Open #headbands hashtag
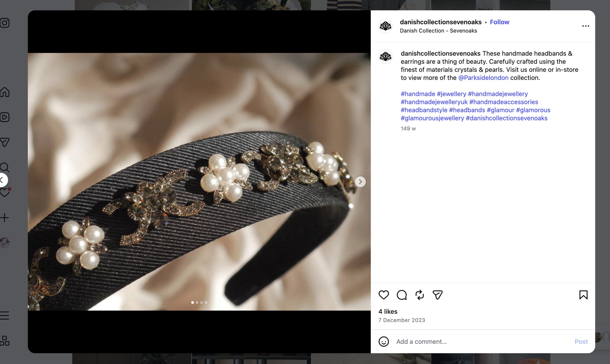Image resolution: width=610 pixels, height=364 pixels. [467, 110]
